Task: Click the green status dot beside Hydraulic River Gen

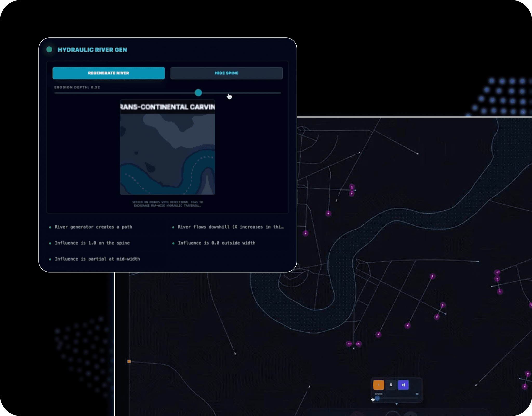Action: [x=49, y=49]
